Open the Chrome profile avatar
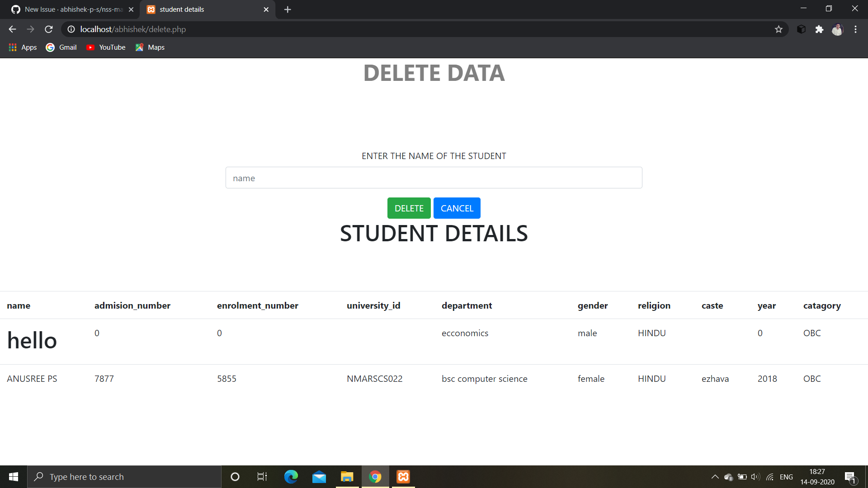 point(838,29)
